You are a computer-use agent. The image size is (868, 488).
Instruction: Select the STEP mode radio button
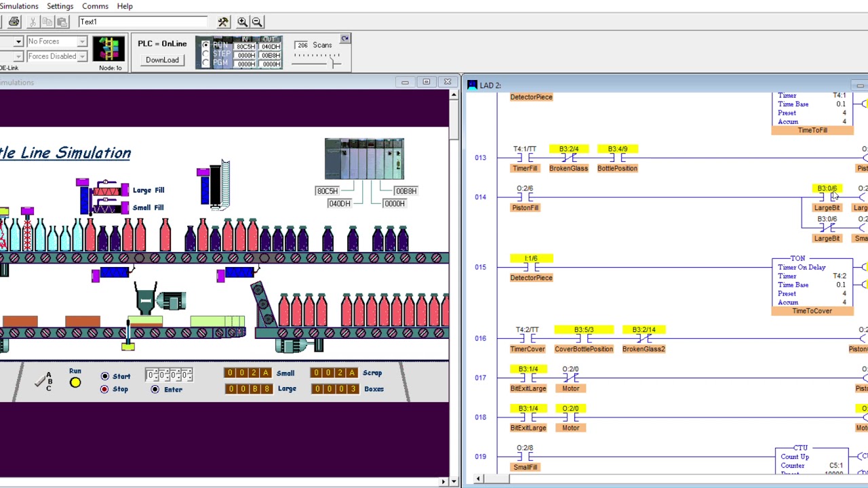coord(206,54)
